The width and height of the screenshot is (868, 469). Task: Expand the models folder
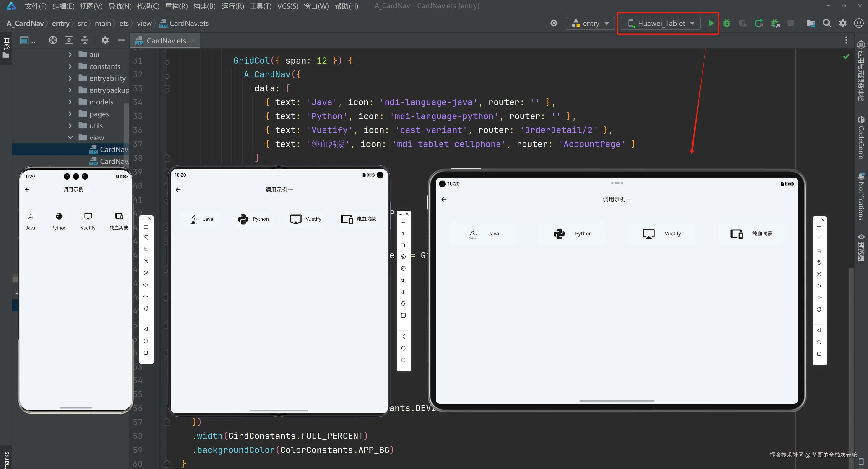tap(70, 102)
